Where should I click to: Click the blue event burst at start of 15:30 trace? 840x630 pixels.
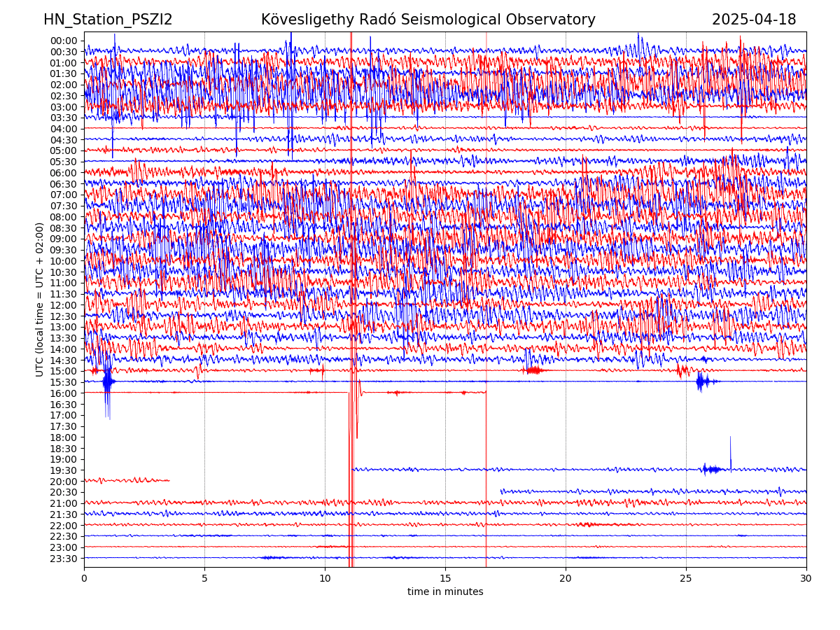pyautogui.click(x=107, y=382)
